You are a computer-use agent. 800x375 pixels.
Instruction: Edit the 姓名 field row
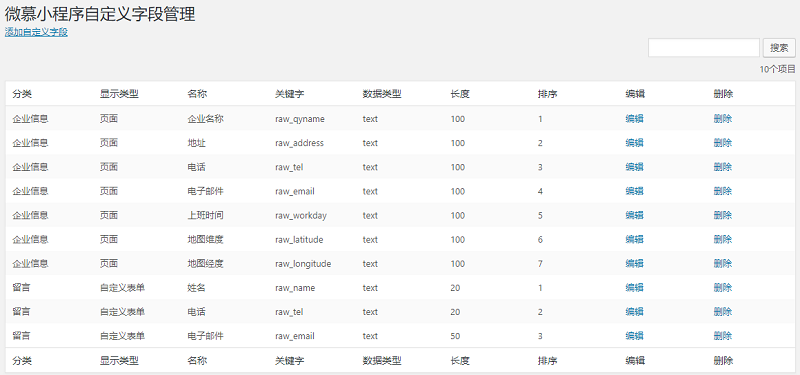coord(634,288)
